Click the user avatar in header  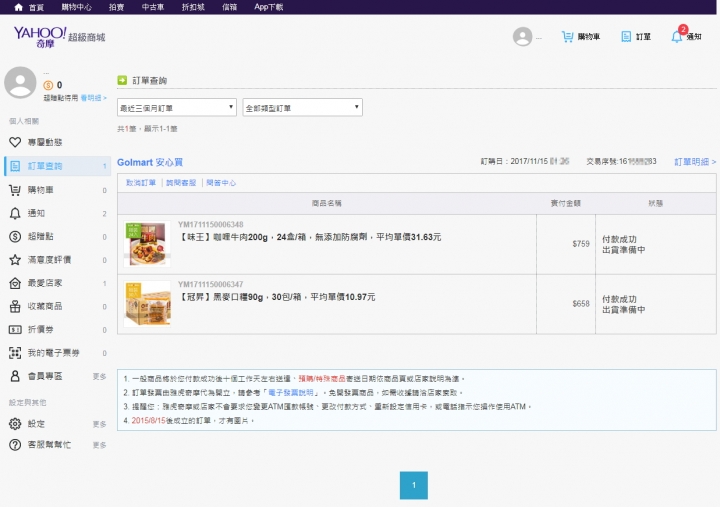click(x=522, y=37)
